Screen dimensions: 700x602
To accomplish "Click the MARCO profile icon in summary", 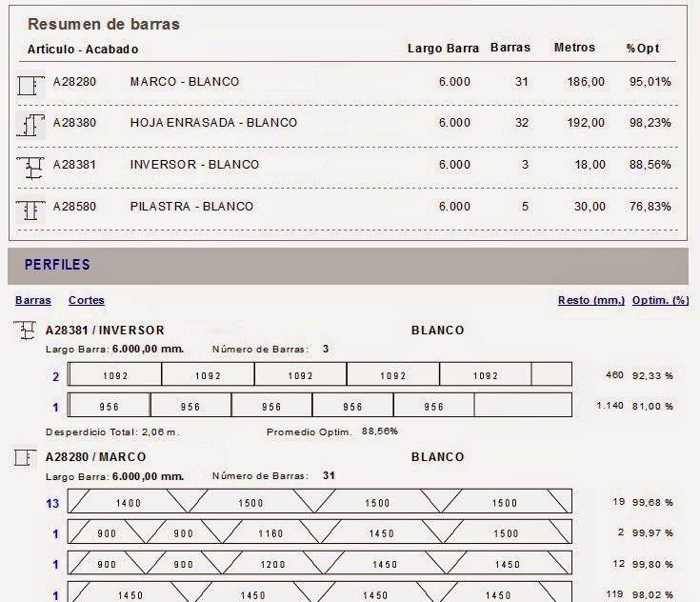I will pos(30,84).
